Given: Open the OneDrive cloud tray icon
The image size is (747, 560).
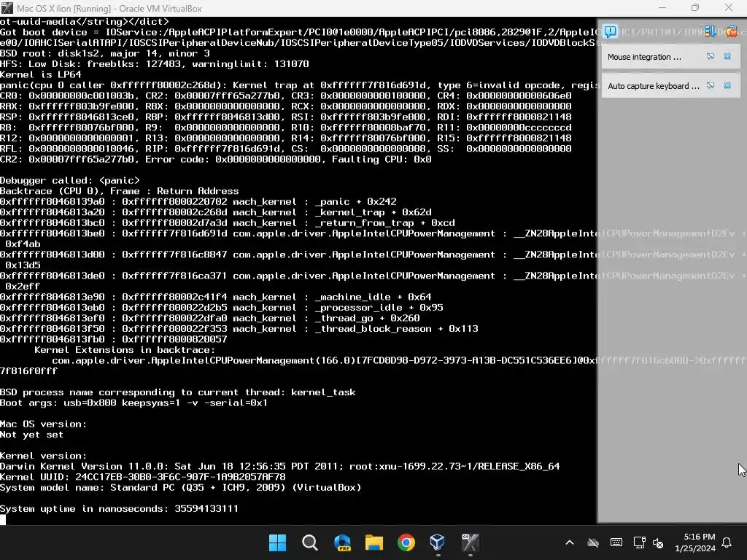Looking at the screenshot, I should [592, 542].
